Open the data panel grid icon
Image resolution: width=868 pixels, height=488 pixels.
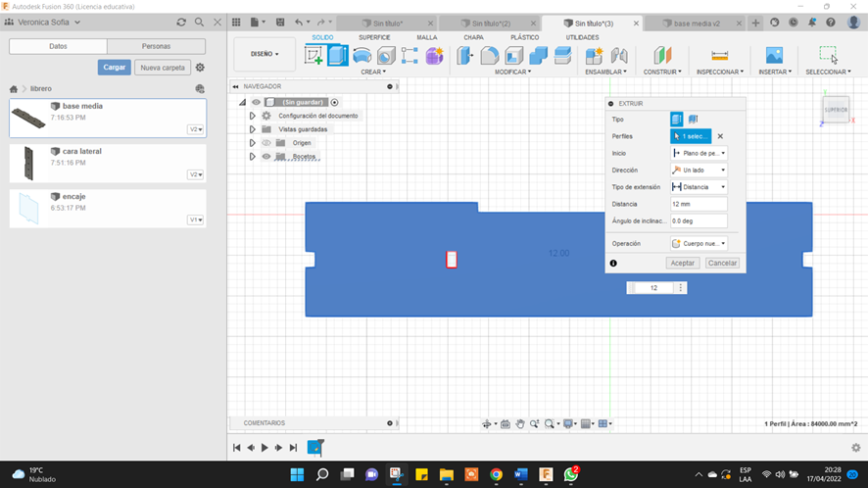[x=236, y=23]
